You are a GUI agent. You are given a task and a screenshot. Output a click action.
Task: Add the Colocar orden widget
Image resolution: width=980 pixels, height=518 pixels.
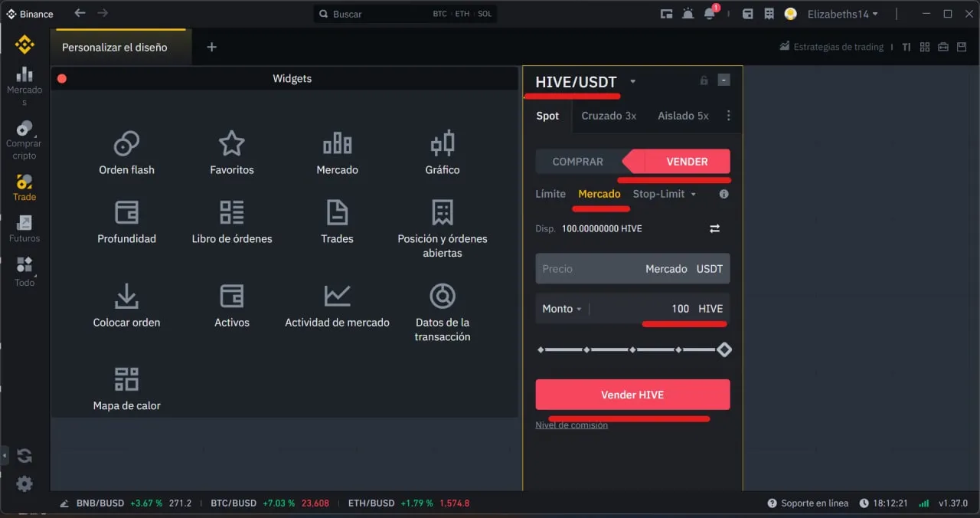pos(126,306)
